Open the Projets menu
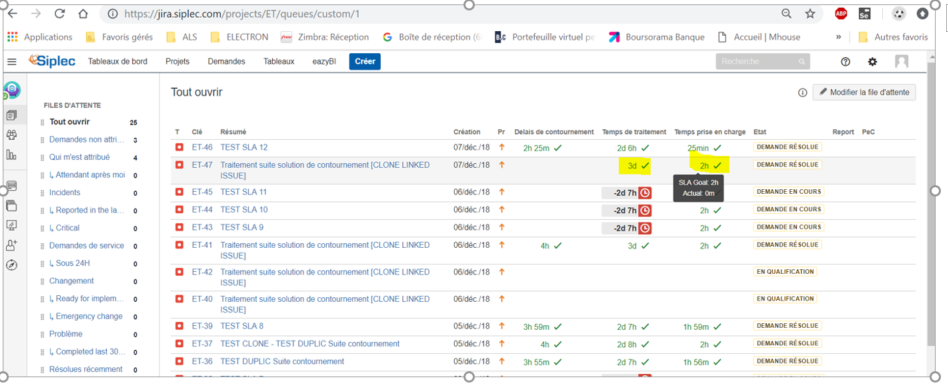948x384 pixels. point(177,61)
